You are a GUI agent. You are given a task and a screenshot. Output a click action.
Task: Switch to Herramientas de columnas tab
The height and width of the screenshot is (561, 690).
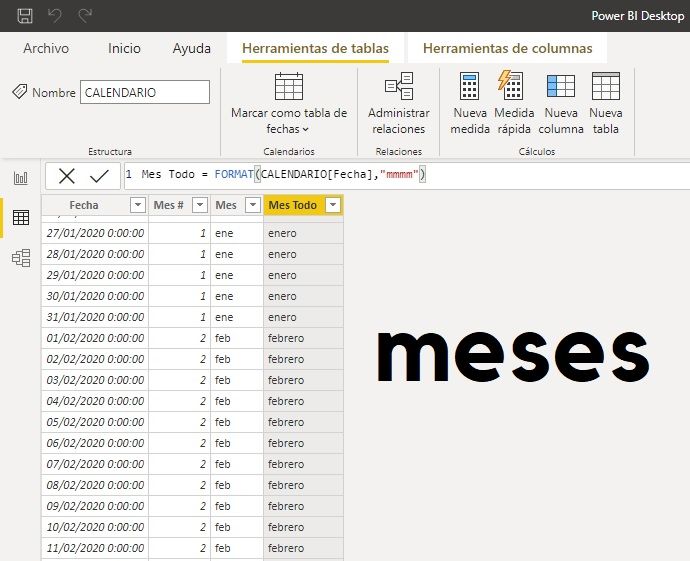pyautogui.click(x=507, y=48)
